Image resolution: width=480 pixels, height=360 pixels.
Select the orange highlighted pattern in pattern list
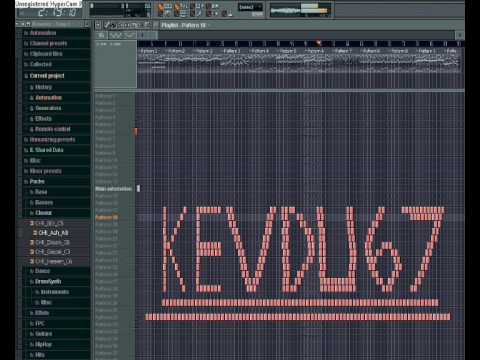107,217
